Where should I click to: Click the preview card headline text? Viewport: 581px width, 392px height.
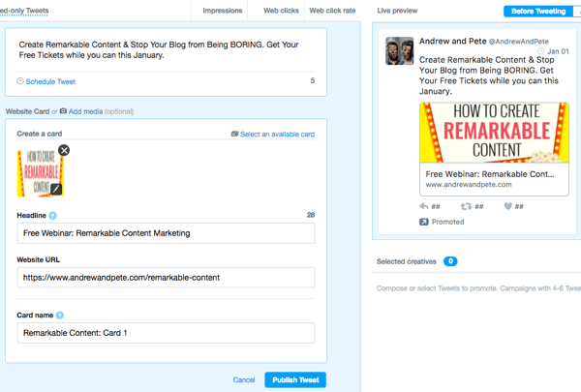[489, 174]
